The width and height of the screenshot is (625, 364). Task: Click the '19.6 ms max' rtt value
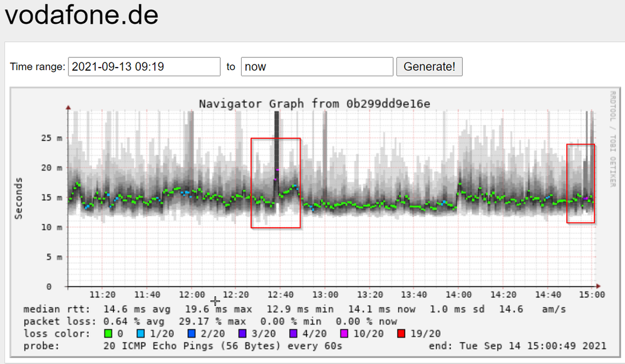pos(219,309)
